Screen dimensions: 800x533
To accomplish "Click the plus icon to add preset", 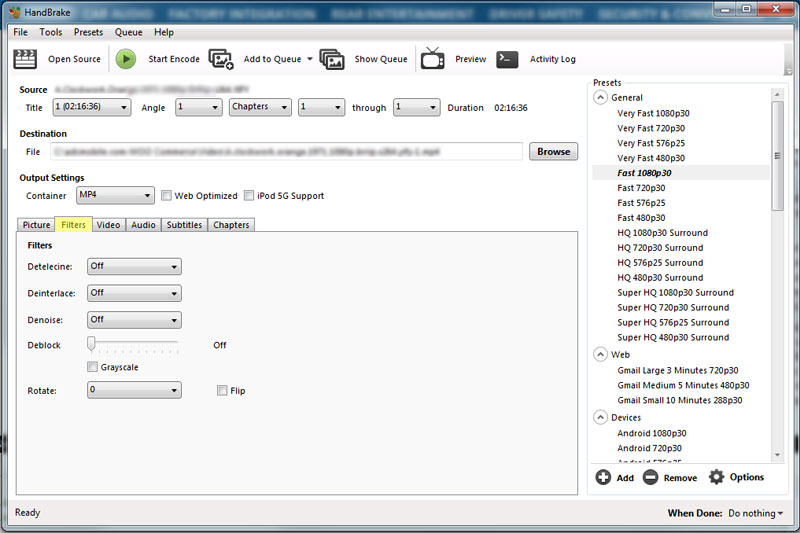I will click(603, 477).
